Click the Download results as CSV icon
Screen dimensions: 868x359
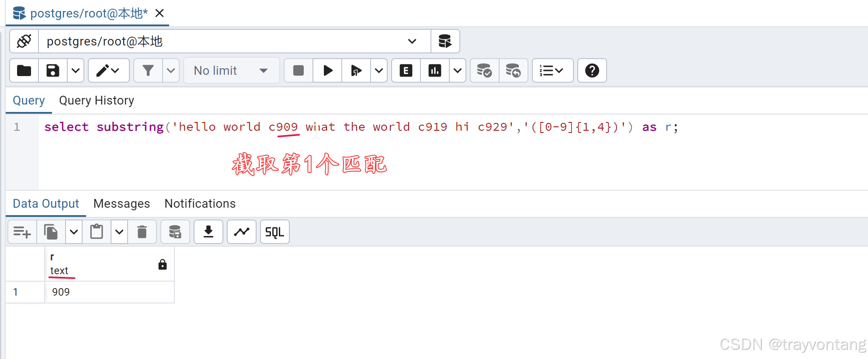pos(208,232)
